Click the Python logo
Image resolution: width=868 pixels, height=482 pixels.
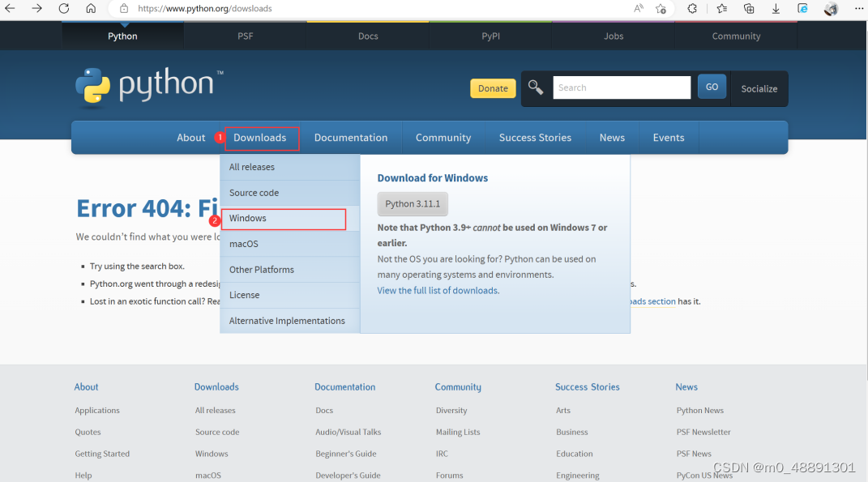pyautogui.click(x=149, y=87)
